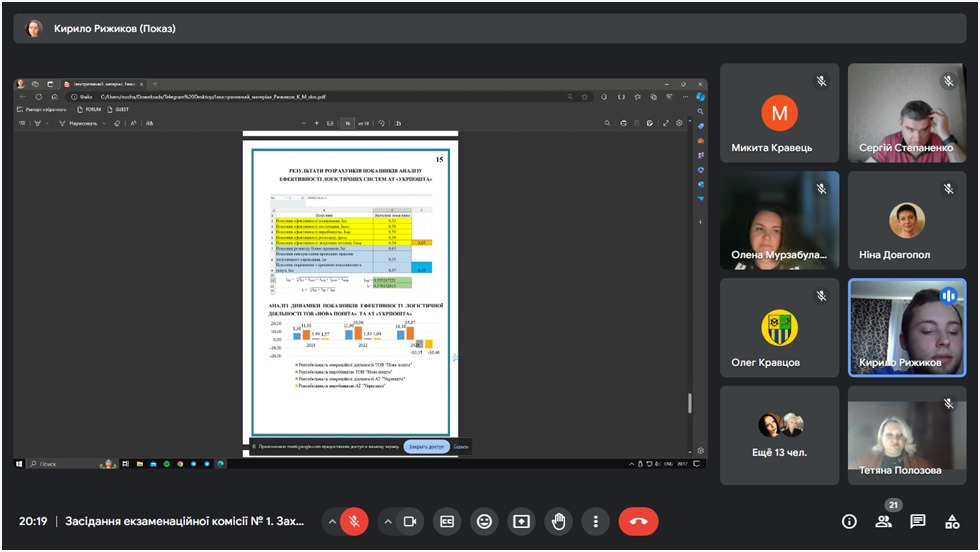980x552 pixels.
Task: Unmute the microphone using the red mic button
Action: 353,521
